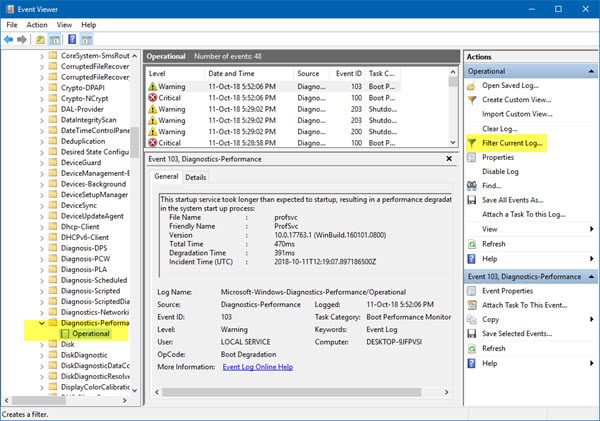Viewport: 600px width, 421px height.
Task: Select the Warning event with ID 200
Action: (x=274, y=132)
